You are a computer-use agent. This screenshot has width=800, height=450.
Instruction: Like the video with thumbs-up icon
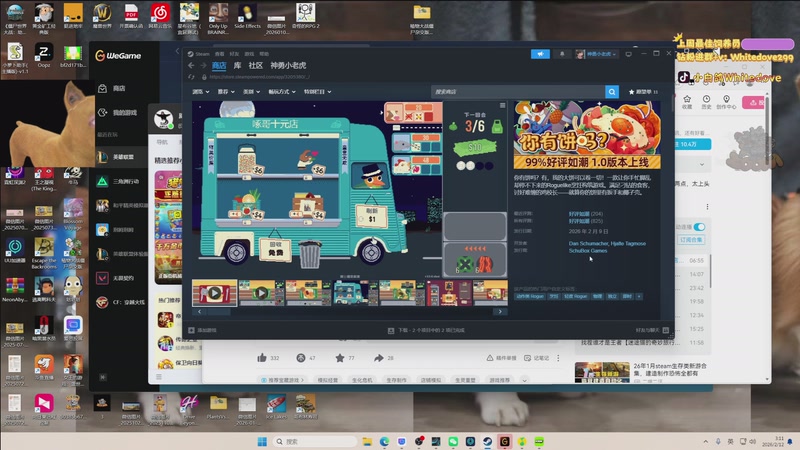pos(262,358)
